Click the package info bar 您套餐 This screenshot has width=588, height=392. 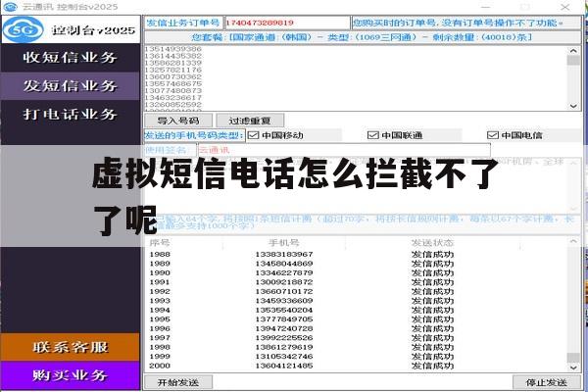[x=363, y=37]
